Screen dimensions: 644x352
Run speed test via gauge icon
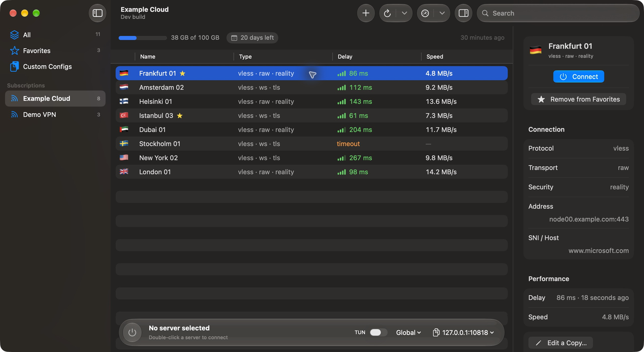coord(425,13)
